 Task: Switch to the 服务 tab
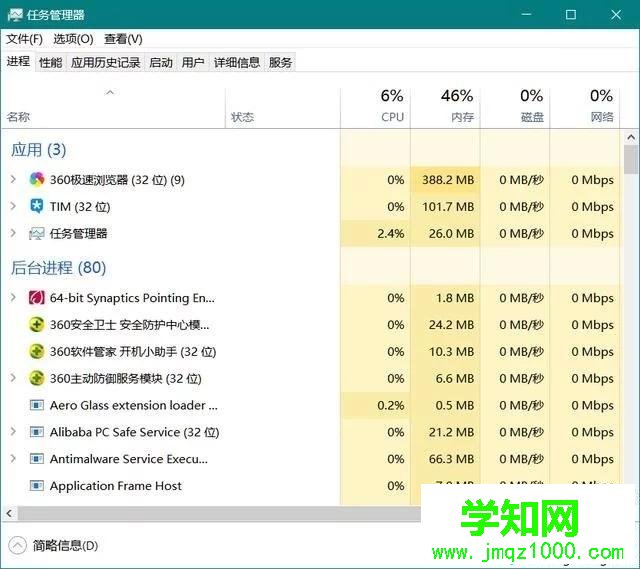(280, 62)
